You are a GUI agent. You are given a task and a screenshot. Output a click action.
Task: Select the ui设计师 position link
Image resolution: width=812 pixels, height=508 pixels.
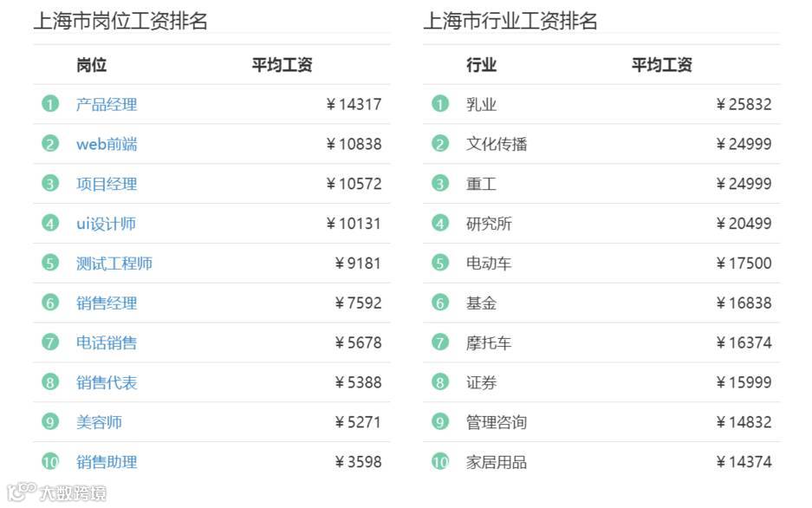point(107,224)
